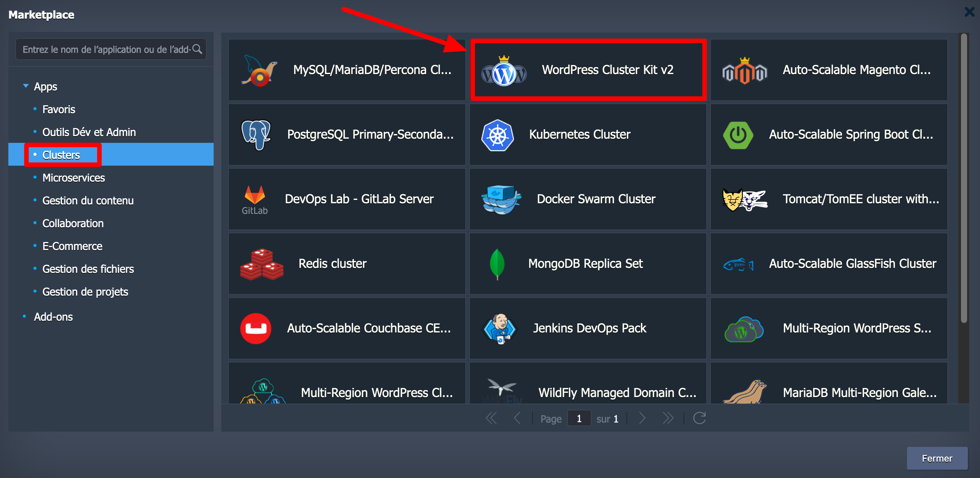Click the PostgreSQL elephant icon
980x478 pixels.
(x=256, y=135)
